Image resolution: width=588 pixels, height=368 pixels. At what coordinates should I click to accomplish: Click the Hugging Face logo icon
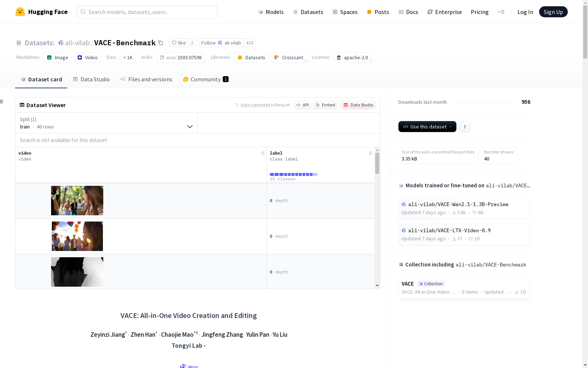(x=20, y=12)
